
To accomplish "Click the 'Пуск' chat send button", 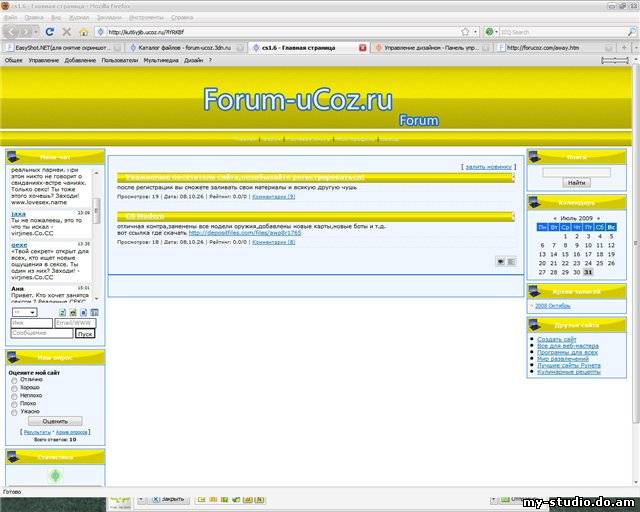I will [x=85, y=334].
